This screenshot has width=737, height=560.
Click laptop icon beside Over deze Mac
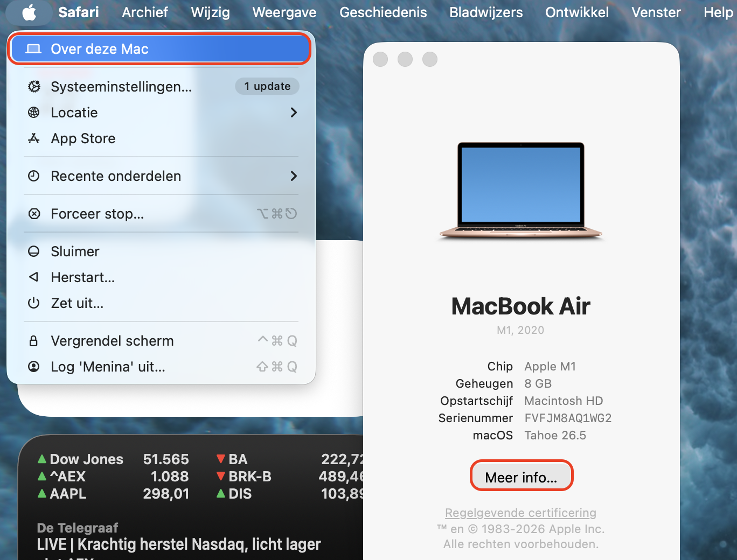(x=33, y=49)
